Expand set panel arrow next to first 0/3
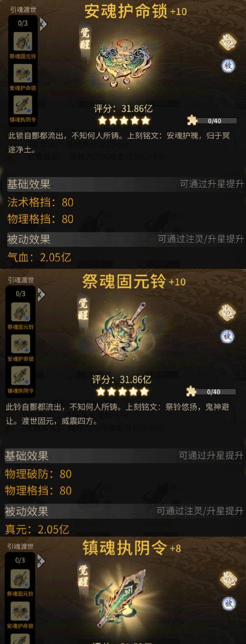The width and height of the screenshot is (246, 644). point(43,23)
